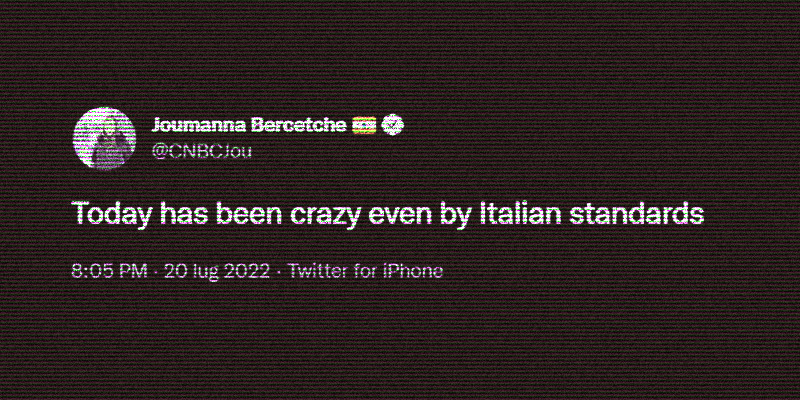Viewport: 800px width, 400px height.
Task: Click the surname "Bercetche" in the header
Action: click(296, 125)
